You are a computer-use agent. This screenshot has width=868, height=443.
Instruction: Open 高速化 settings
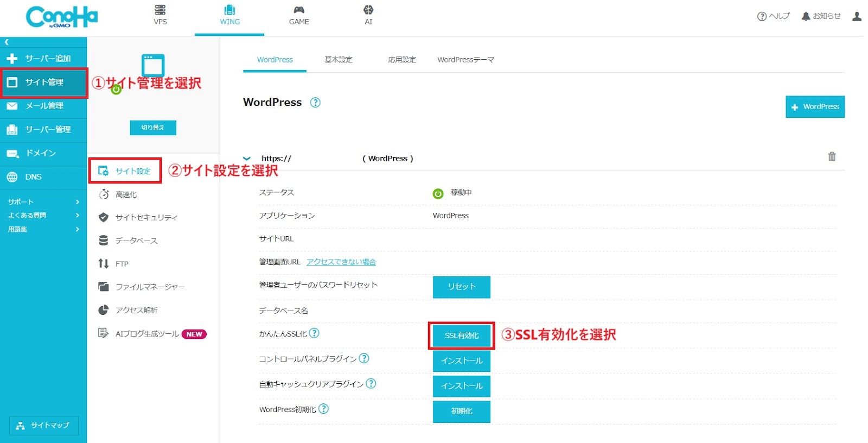click(118, 194)
